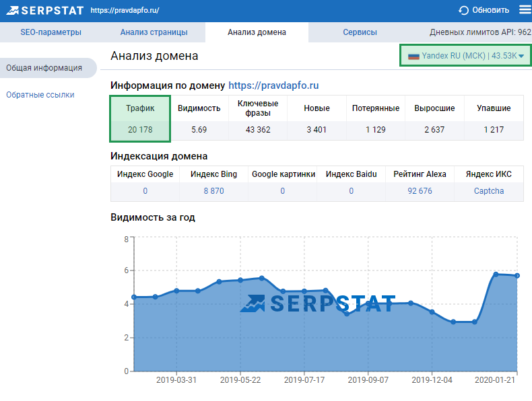
Task: Expand the Yandex RU (МСК) database dropdown
Action: pyautogui.click(x=465, y=55)
